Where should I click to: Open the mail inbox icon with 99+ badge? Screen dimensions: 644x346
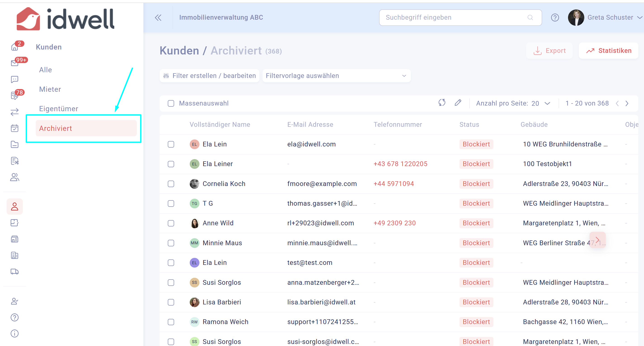click(x=14, y=63)
